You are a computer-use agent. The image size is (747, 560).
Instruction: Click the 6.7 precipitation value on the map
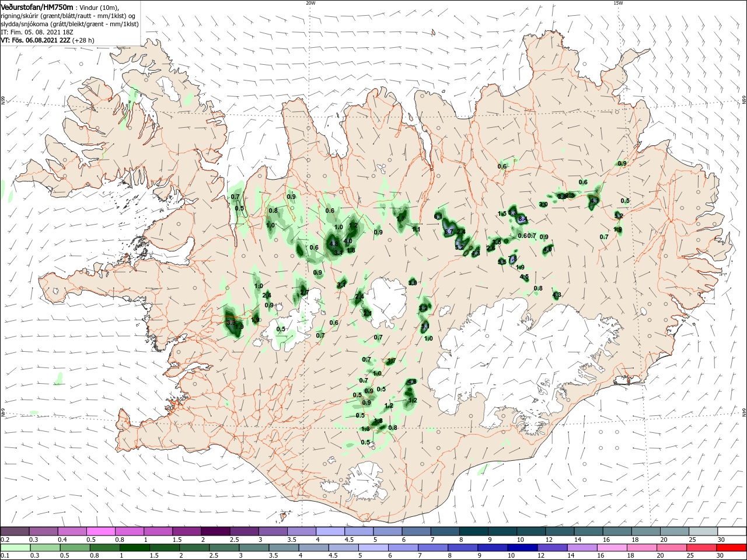[448, 232]
